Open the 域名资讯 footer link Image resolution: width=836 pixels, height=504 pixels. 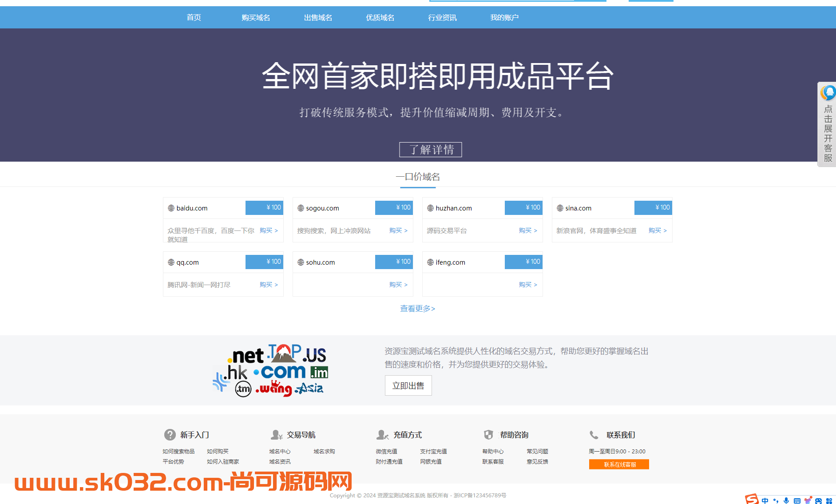click(280, 462)
